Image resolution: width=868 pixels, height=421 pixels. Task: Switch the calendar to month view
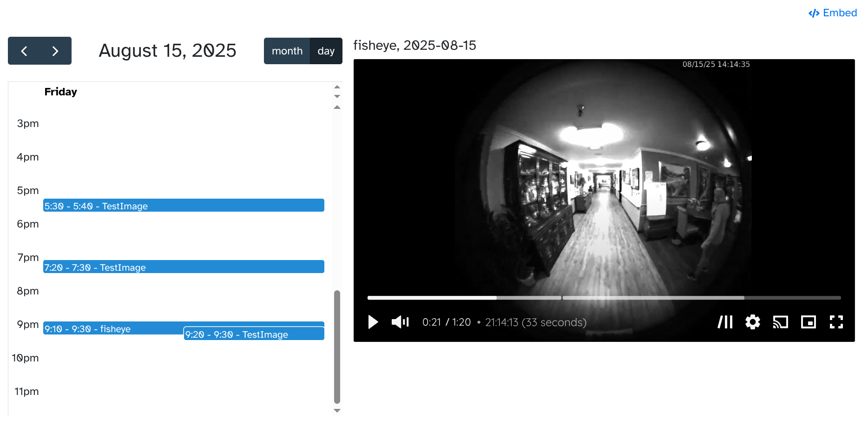(287, 51)
